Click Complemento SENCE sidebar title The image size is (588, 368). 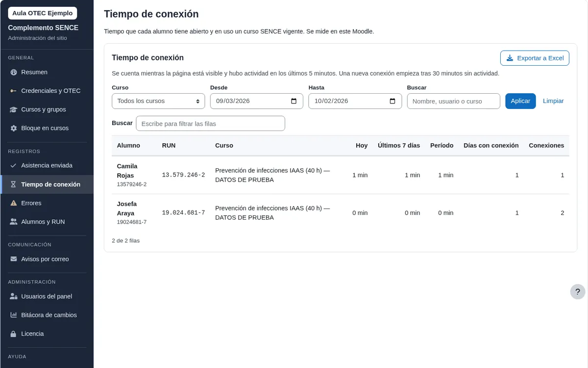(x=43, y=28)
